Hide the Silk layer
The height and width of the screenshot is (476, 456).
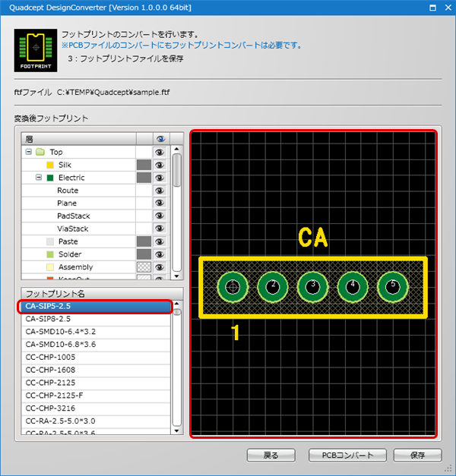coord(160,165)
